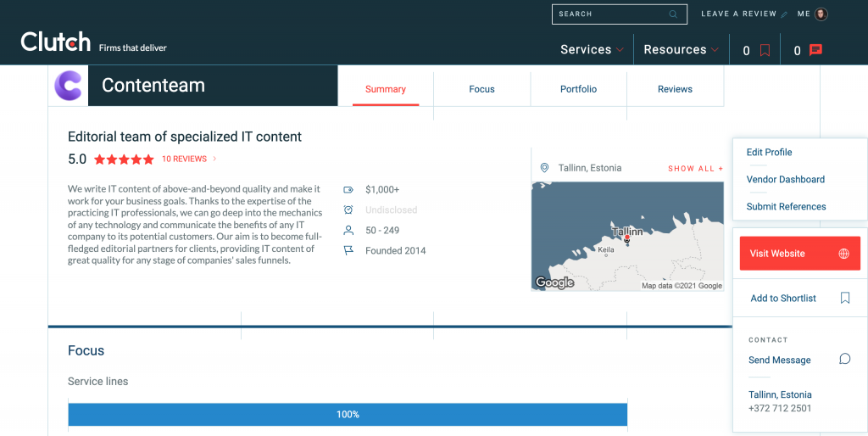Screen dimensions: 868x436
Task: Open the 10 REVIEWS link
Action: click(184, 159)
